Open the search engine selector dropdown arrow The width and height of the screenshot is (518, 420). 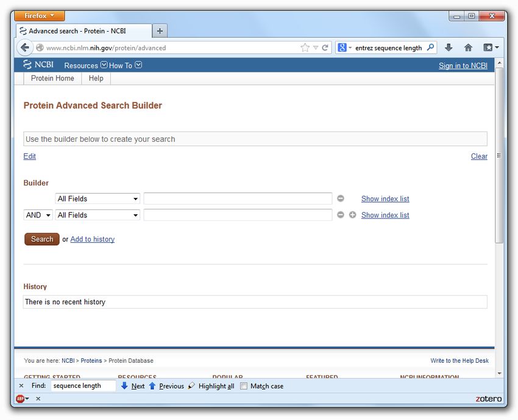pos(350,47)
